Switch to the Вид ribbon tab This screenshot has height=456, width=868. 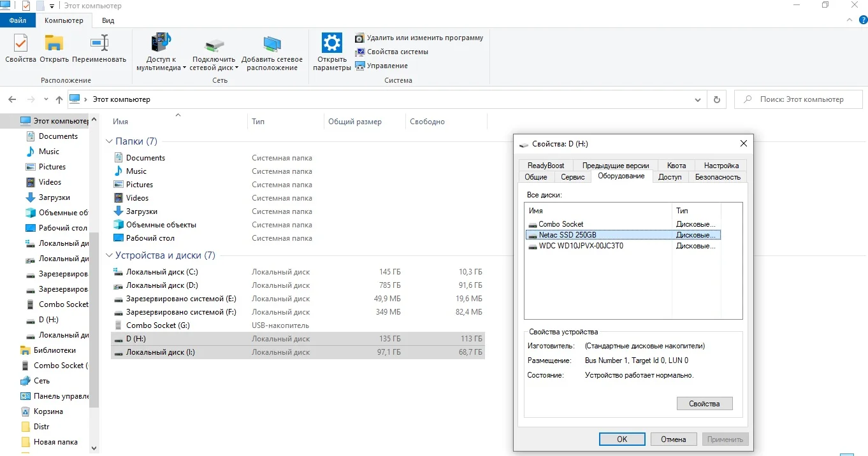click(108, 20)
